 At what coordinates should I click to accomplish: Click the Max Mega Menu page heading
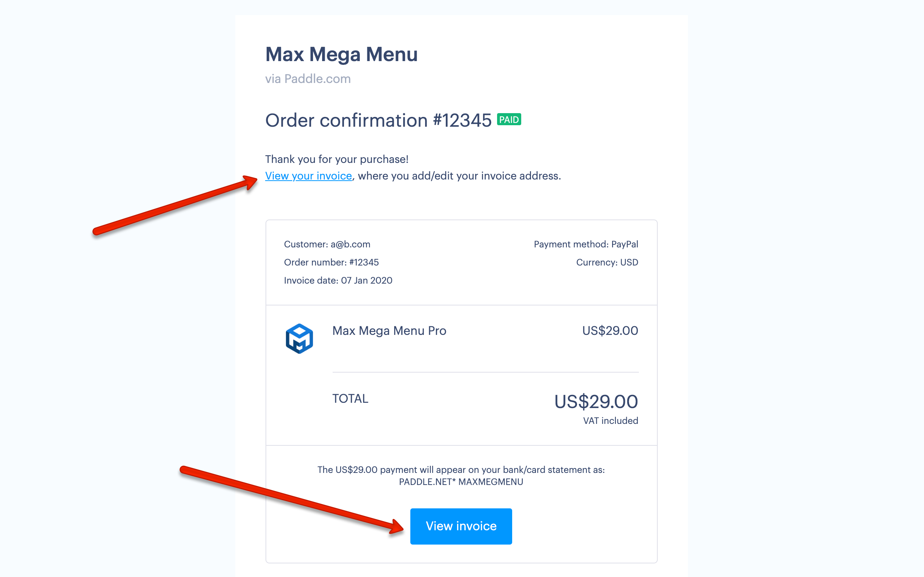(x=341, y=54)
